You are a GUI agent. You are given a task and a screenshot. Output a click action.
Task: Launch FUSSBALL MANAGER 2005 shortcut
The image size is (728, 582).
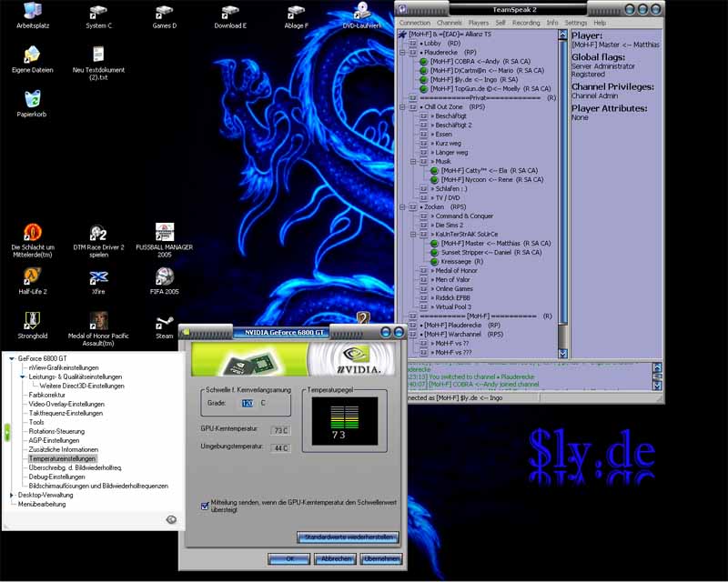[165, 240]
